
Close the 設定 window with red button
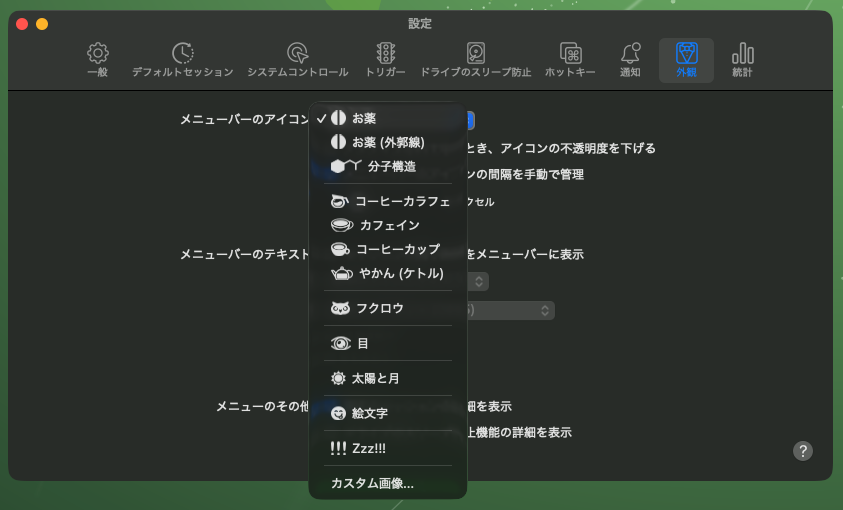22,24
